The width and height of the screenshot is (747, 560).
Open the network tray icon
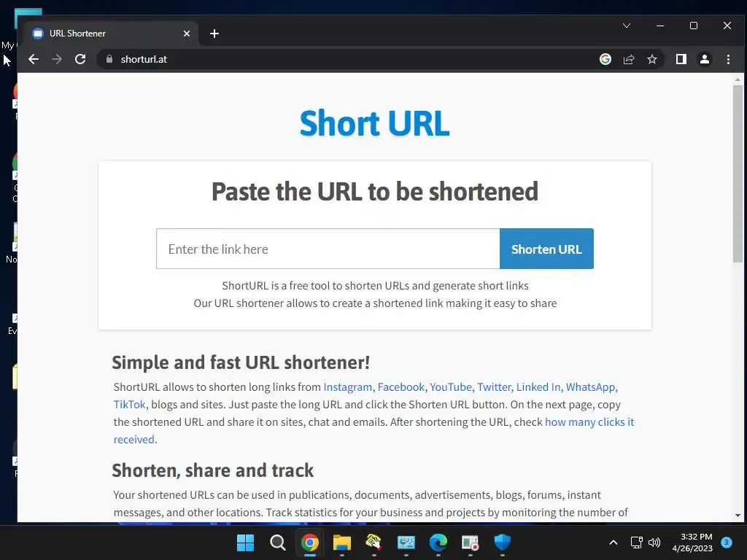pyautogui.click(x=636, y=542)
